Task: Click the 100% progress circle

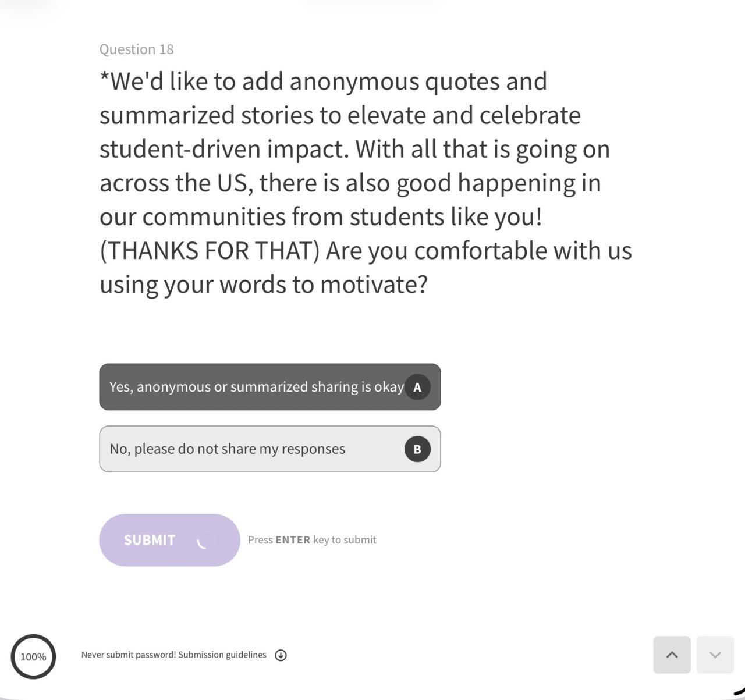Action: coord(33,656)
